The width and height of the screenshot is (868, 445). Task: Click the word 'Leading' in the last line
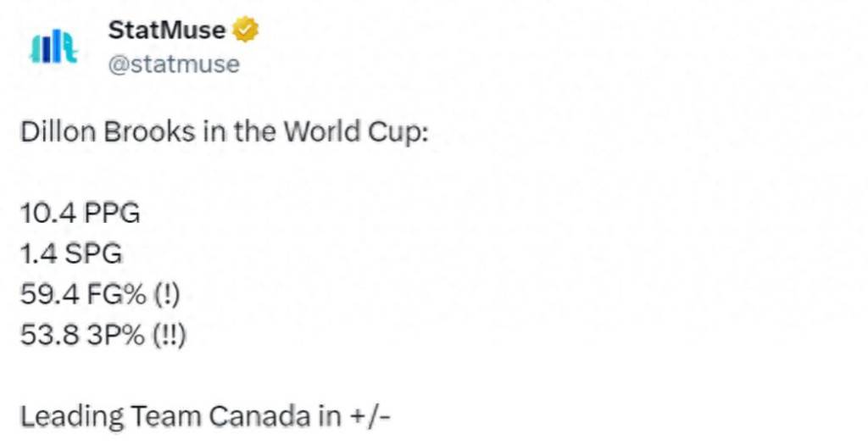tap(72, 417)
